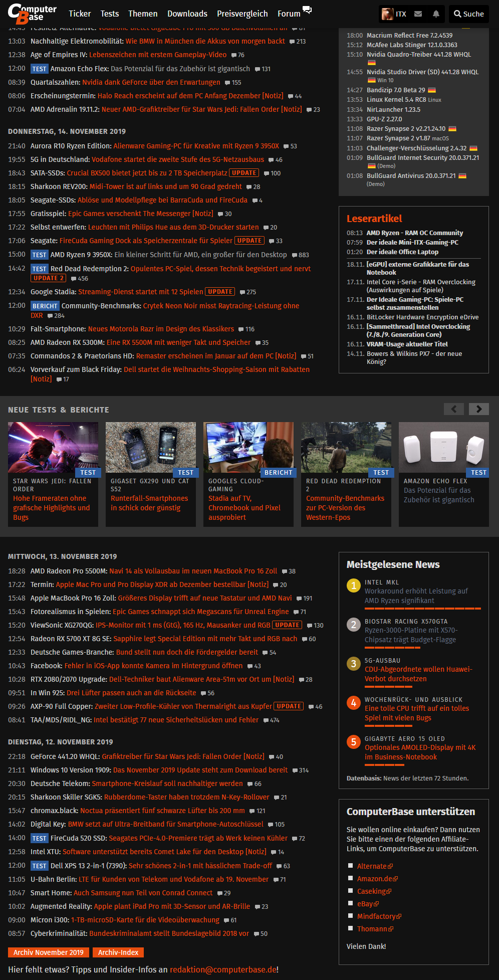Open the Preisvergleich menu
The width and height of the screenshot is (499, 980).
point(242,14)
